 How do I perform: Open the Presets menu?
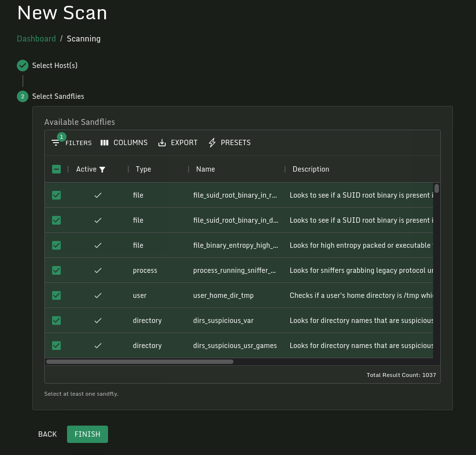(x=230, y=143)
